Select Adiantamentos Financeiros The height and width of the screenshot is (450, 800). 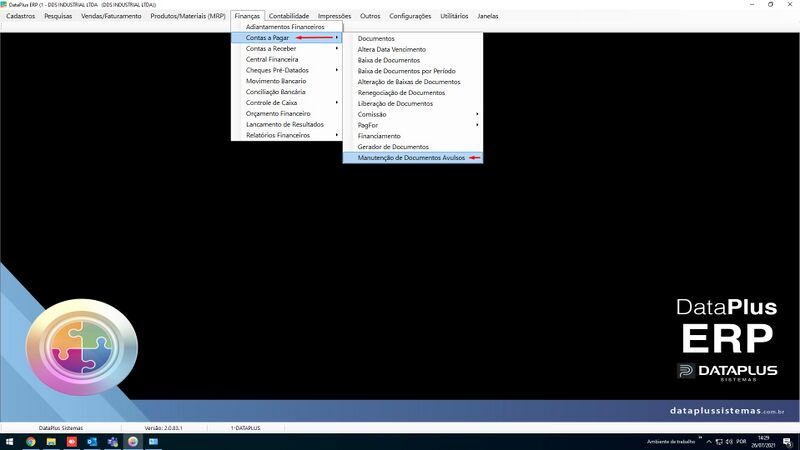(287, 27)
